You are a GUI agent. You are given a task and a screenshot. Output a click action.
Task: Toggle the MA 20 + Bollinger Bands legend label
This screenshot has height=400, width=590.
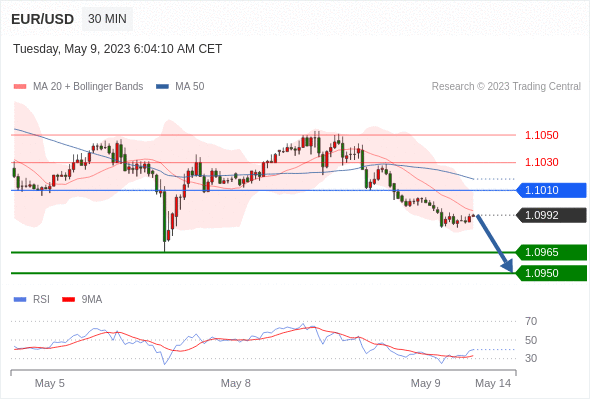point(88,87)
